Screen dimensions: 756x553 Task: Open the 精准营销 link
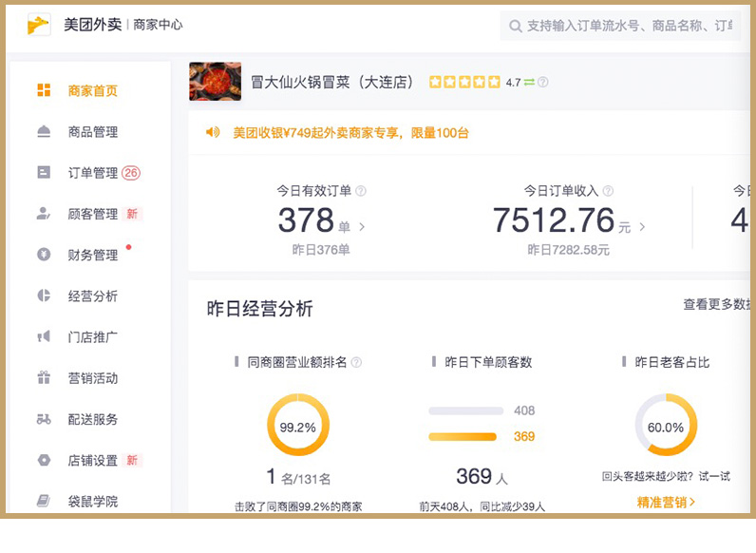pos(666,503)
